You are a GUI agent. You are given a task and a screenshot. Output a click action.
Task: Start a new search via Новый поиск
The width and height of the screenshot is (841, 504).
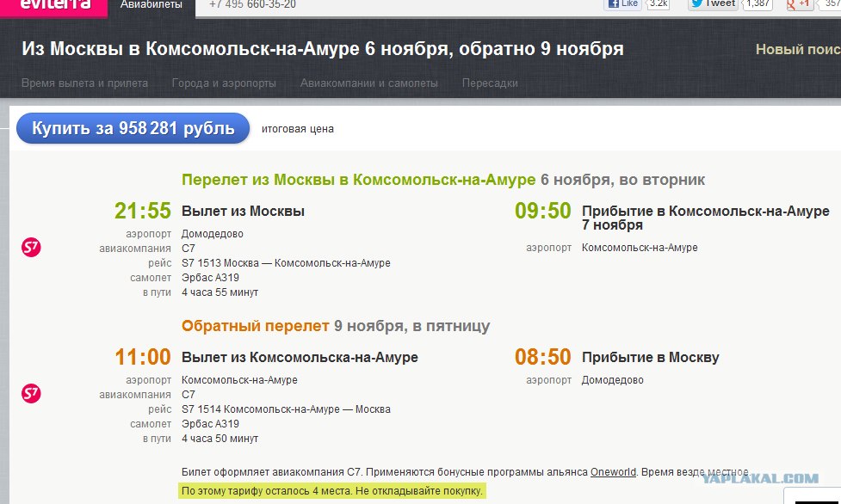tap(798, 49)
